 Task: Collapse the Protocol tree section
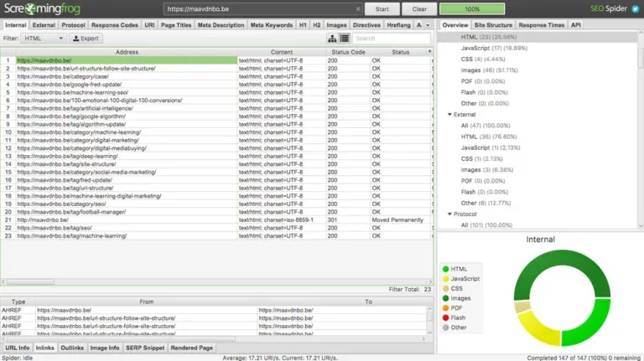coord(449,214)
